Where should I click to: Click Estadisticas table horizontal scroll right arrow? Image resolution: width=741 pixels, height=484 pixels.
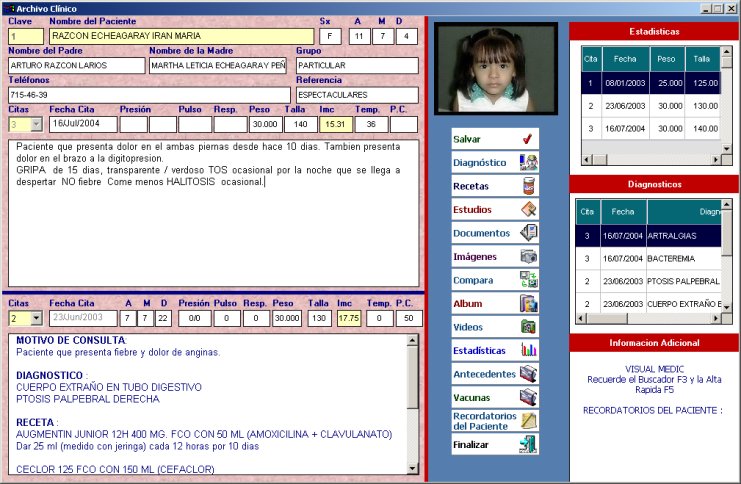716,160
